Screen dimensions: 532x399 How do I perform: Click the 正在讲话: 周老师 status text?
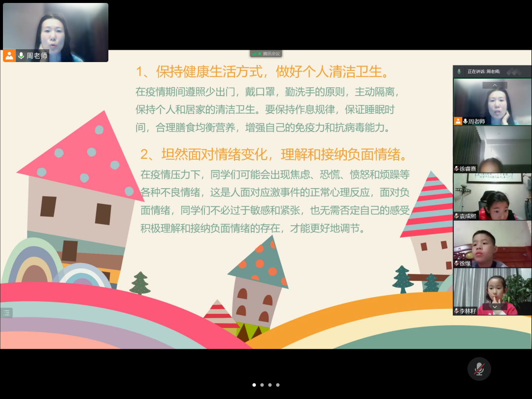[484, 71]
